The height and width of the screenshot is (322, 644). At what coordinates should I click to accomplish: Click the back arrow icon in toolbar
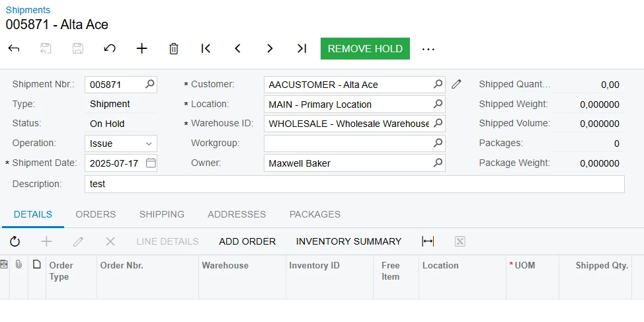pos(13,48)
